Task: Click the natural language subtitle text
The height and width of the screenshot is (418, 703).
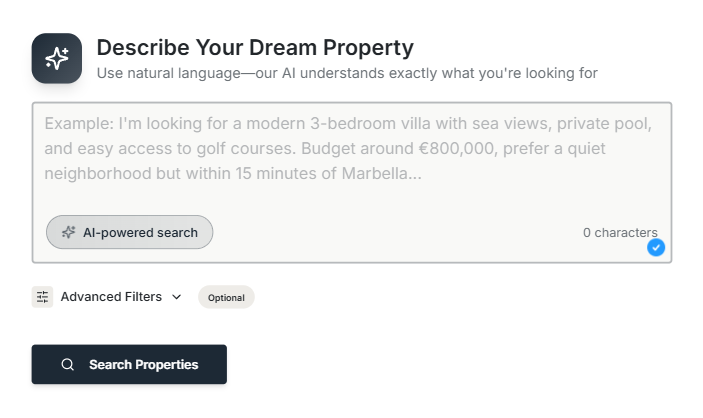Action: point(346,73)
